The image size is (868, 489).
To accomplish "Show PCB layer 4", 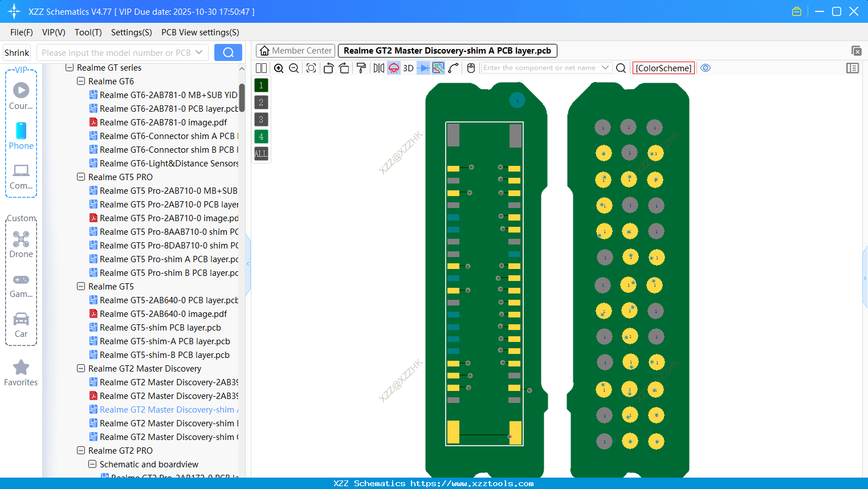I will [261, 137].
